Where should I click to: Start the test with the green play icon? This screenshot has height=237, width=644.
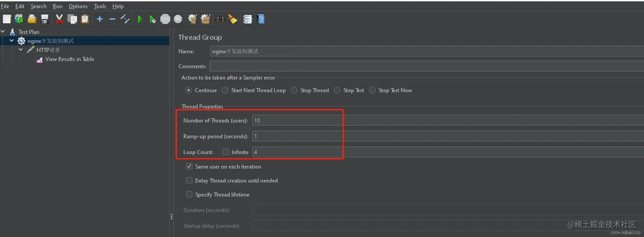pos(140,19)
